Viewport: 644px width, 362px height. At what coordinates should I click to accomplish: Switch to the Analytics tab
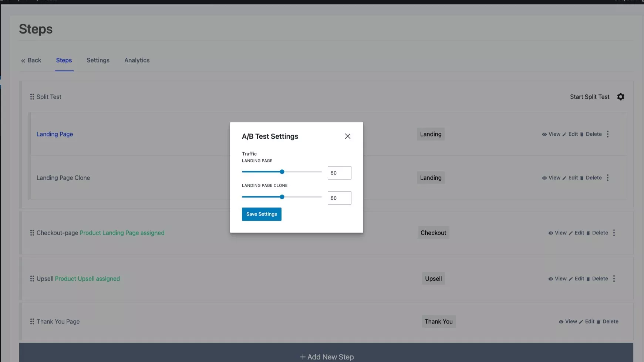(x=137, y=60)
